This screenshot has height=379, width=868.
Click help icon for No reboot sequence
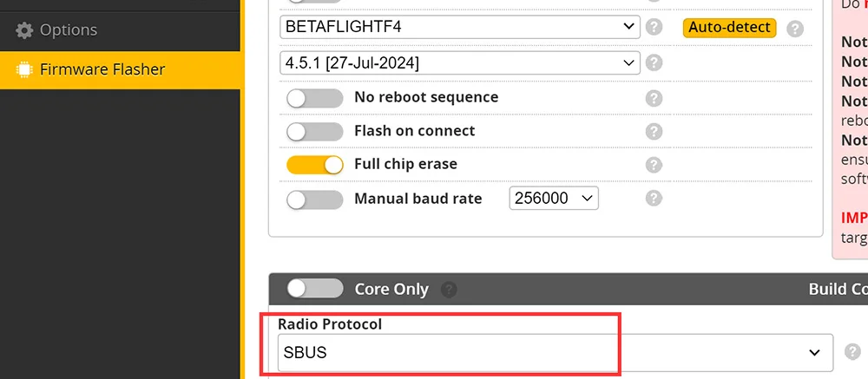pos(654,98)
